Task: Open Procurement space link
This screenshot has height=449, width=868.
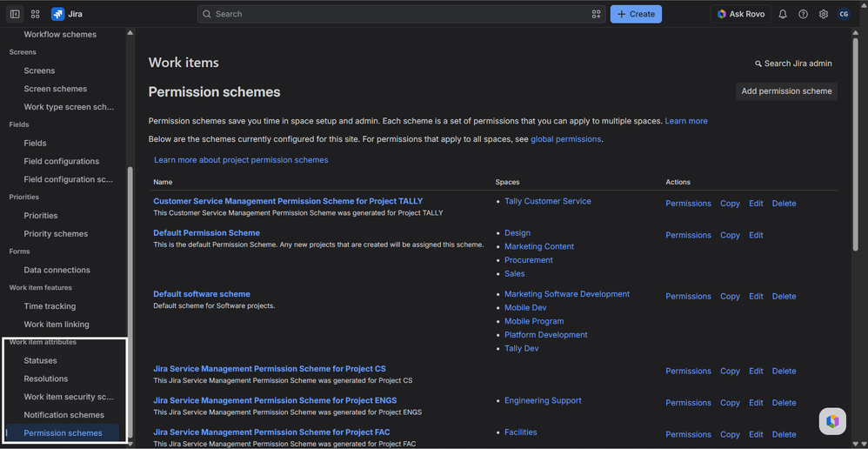Action: [529, 259]
